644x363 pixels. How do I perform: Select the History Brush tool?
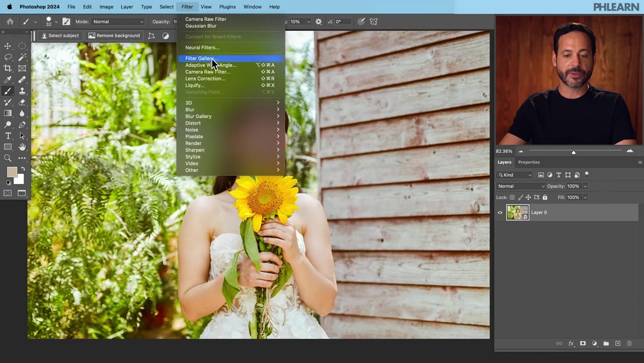coord(8,102)
